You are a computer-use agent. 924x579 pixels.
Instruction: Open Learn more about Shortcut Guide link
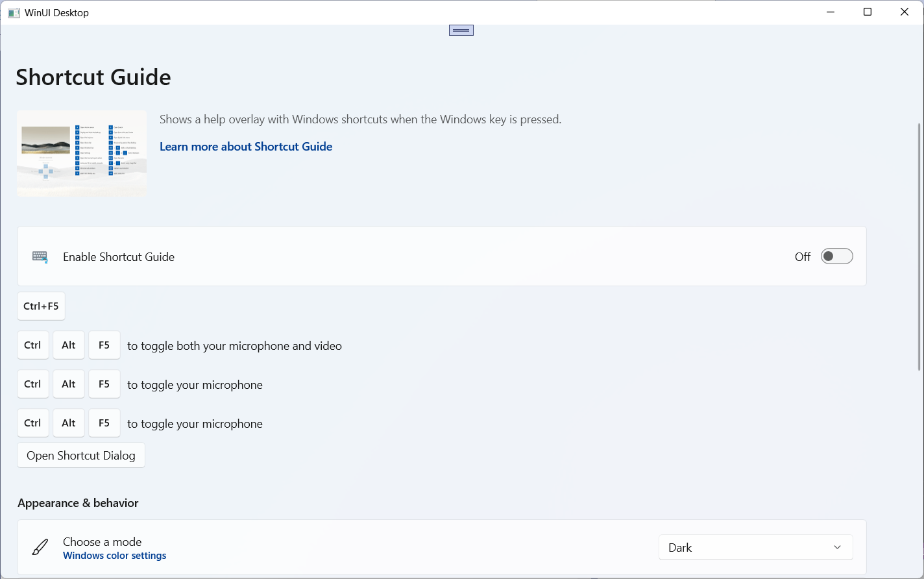click(246, 147)
